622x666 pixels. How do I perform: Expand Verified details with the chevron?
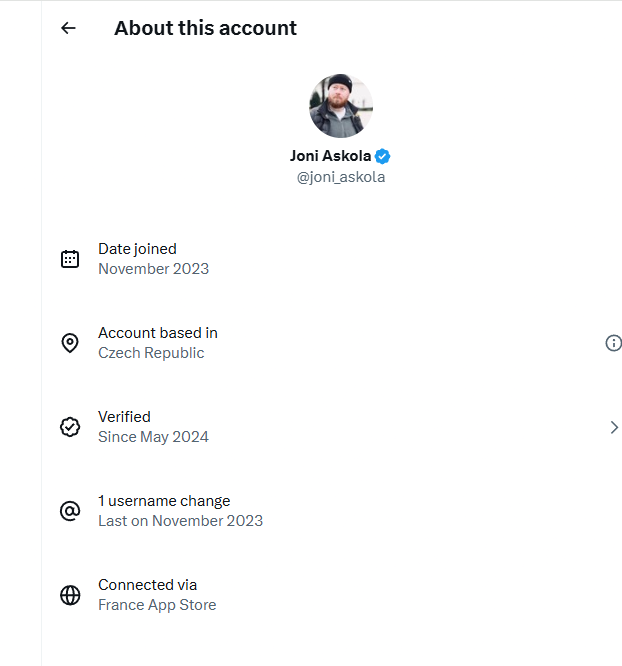[613, 427]
